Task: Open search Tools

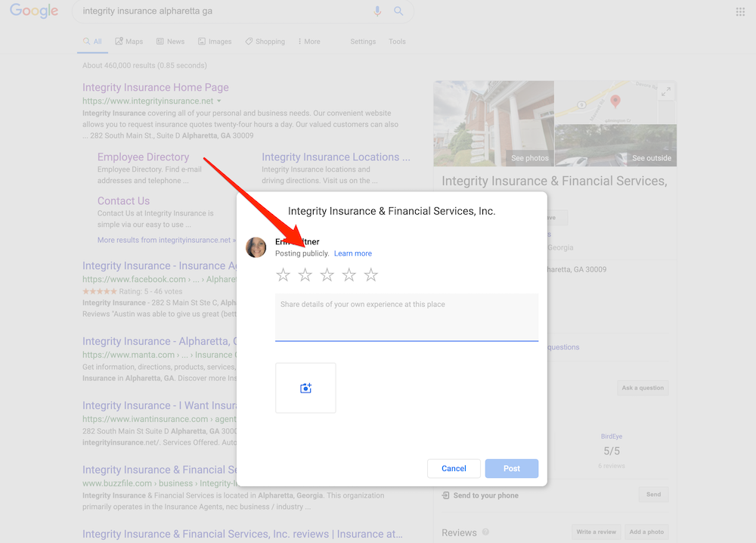Action: 398,42
